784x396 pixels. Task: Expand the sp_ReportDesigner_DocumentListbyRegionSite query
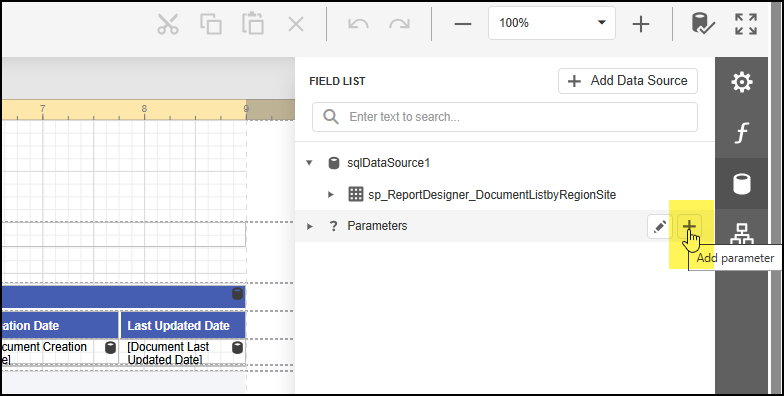click(330, 194)
